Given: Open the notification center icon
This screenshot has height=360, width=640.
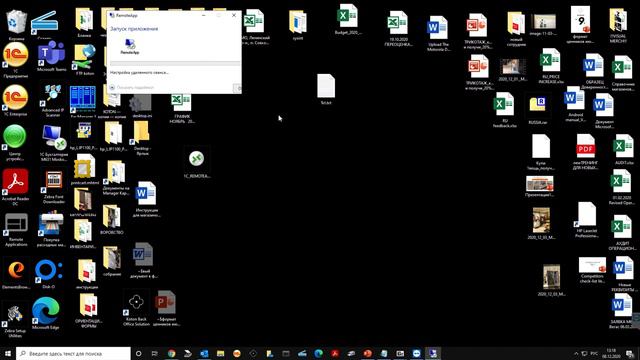Looking at the screenshot, I should coord(630,353).
